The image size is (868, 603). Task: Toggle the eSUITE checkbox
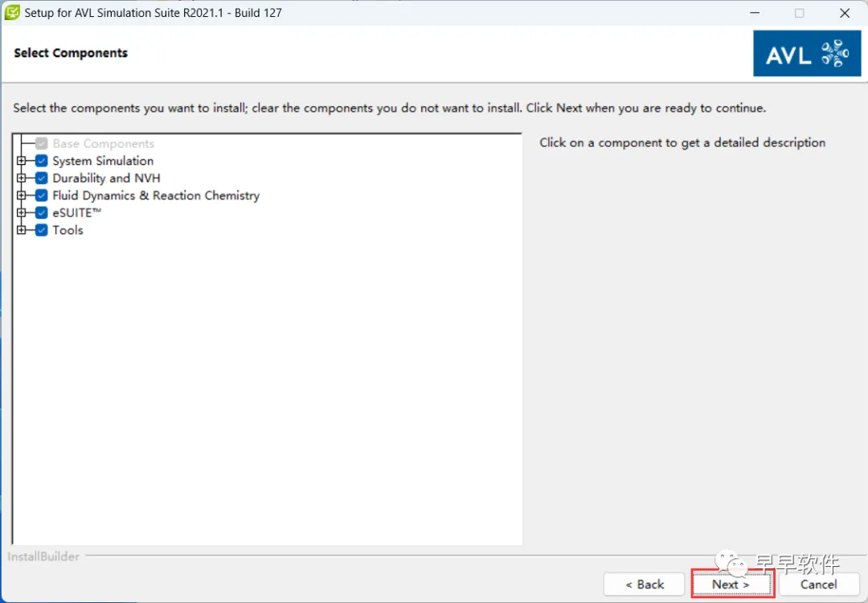pos(42,212)
